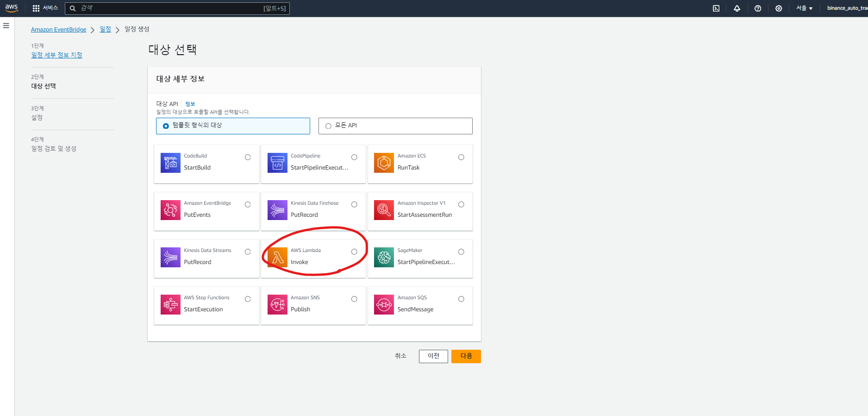Click the Amazon SNS Publish icon
The image size is (868, 416).
(277, 305)
